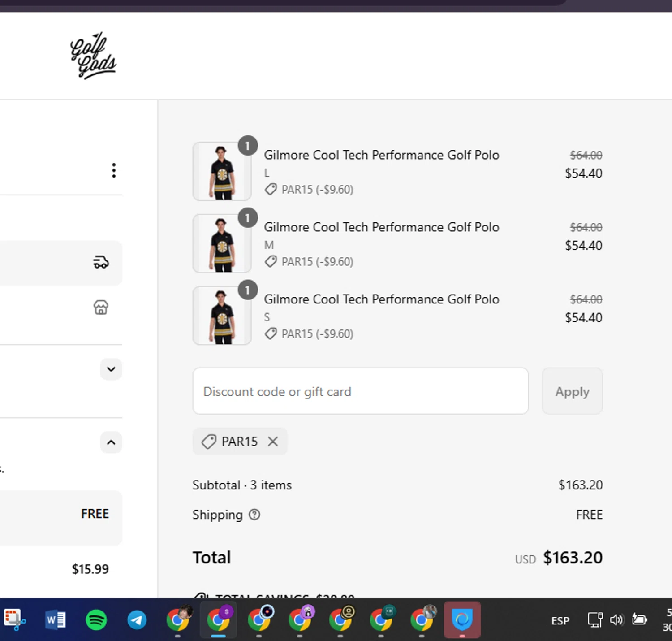Open Spotify from the taskbar
672x641 pixels.
tap(96, 620)
